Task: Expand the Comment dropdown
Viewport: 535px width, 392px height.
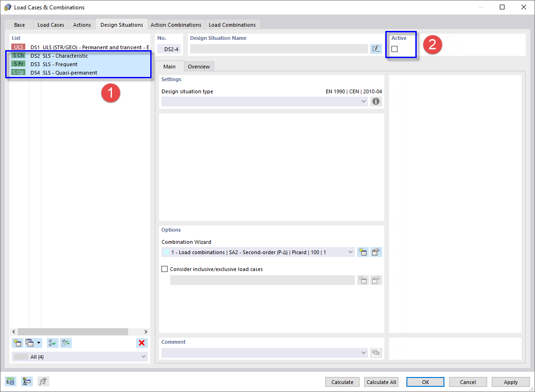Action: click(363, 353)
